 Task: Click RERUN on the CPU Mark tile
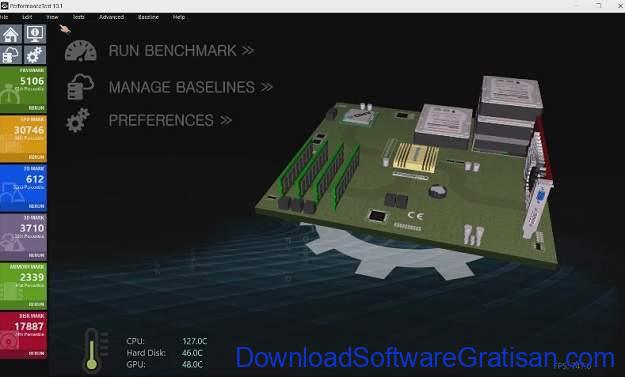[36, 157]
